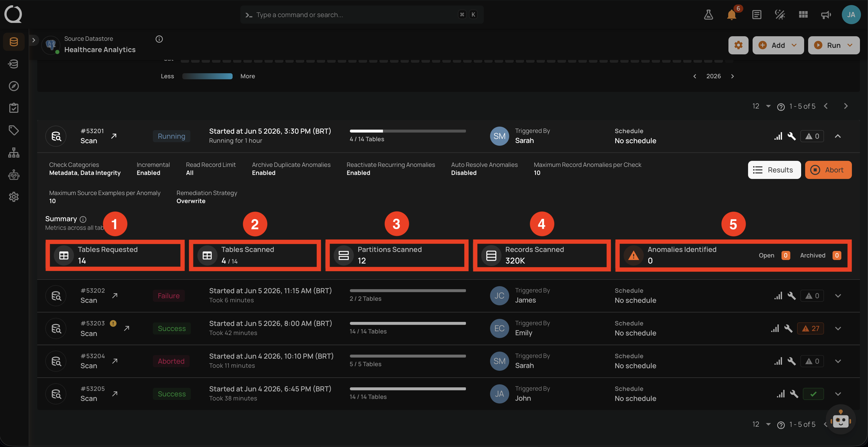
Task: Focus the command search input field
Action: pos(362,15)
